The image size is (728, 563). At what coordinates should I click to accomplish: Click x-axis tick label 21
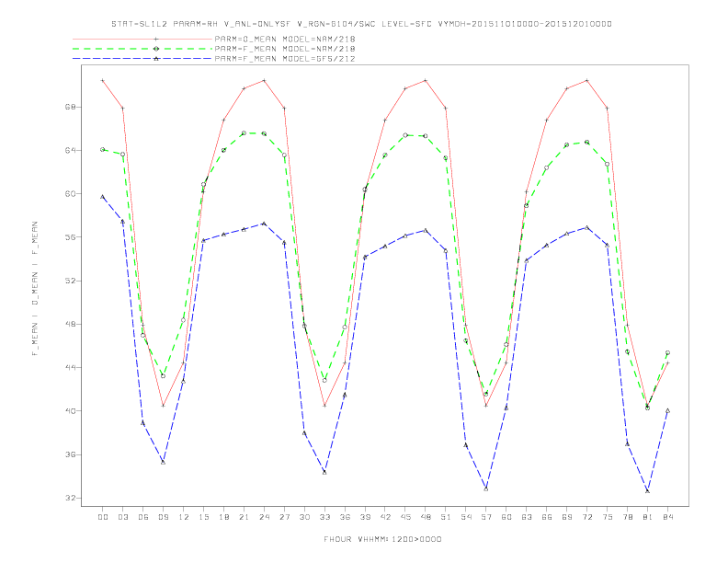click(x=244, y=517)
